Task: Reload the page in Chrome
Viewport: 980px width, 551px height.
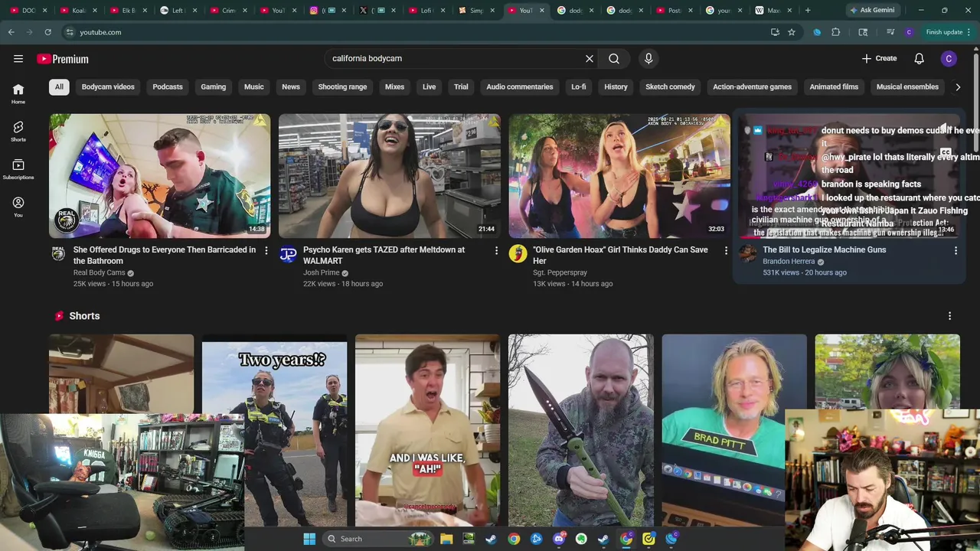Action: (x=47, y=32)
